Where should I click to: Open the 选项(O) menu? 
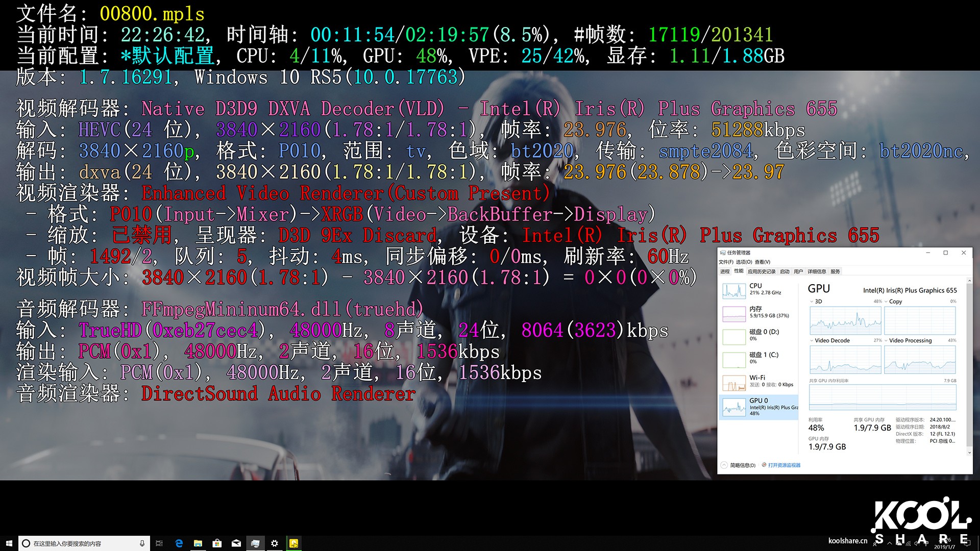coord(744,262)
